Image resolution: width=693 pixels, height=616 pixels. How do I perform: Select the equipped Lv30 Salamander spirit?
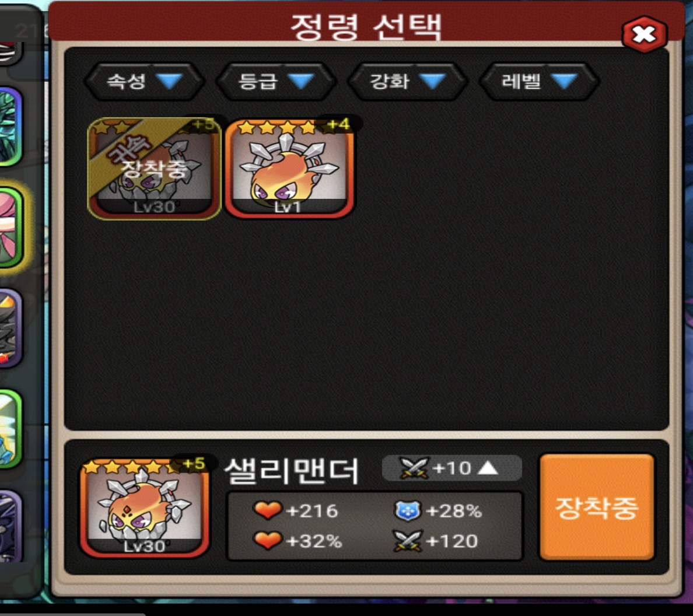point(154,169)
